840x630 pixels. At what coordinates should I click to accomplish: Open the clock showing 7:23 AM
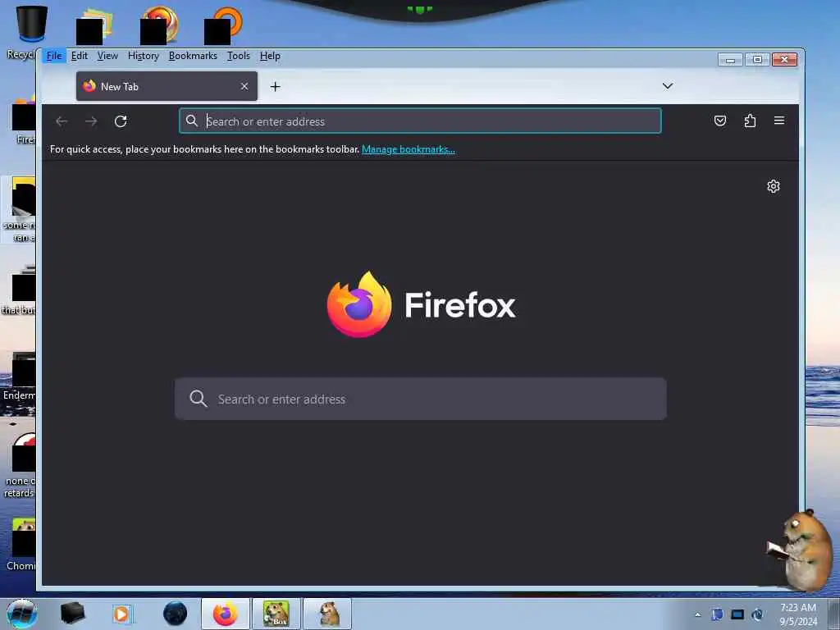[x=798, y=614]
